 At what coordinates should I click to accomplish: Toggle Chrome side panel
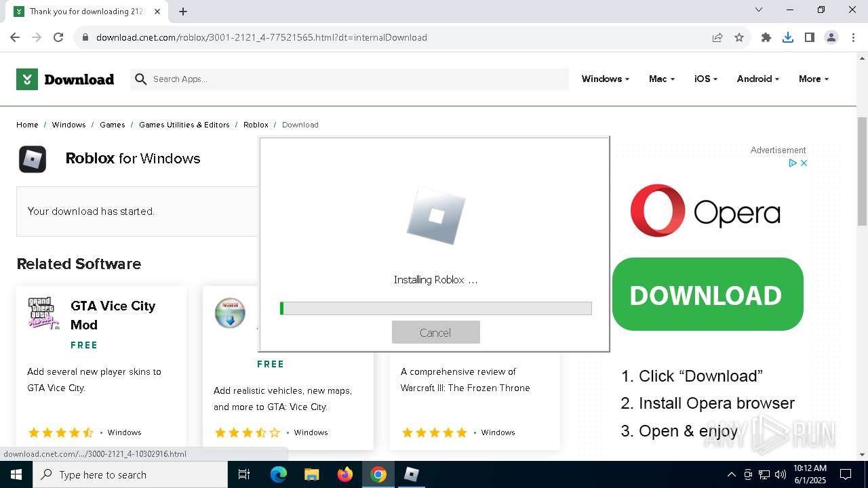pos(810,37)
